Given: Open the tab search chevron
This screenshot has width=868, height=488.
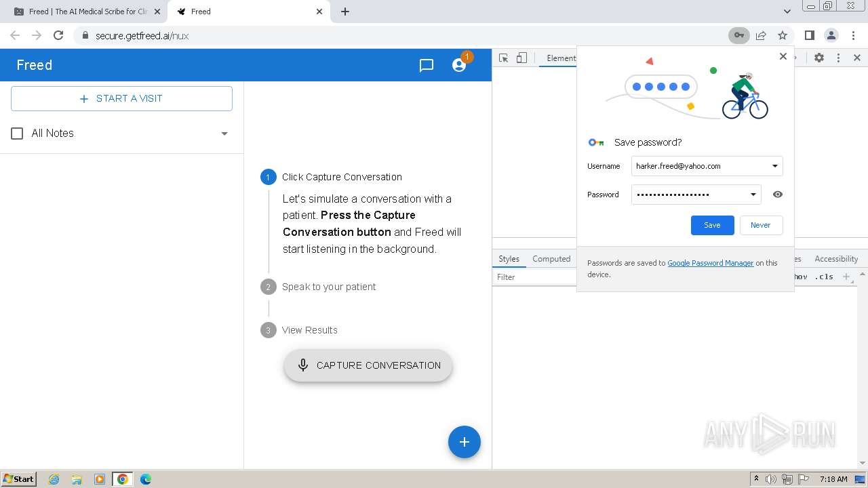Looking at the screenshot, I should point(787,12).
